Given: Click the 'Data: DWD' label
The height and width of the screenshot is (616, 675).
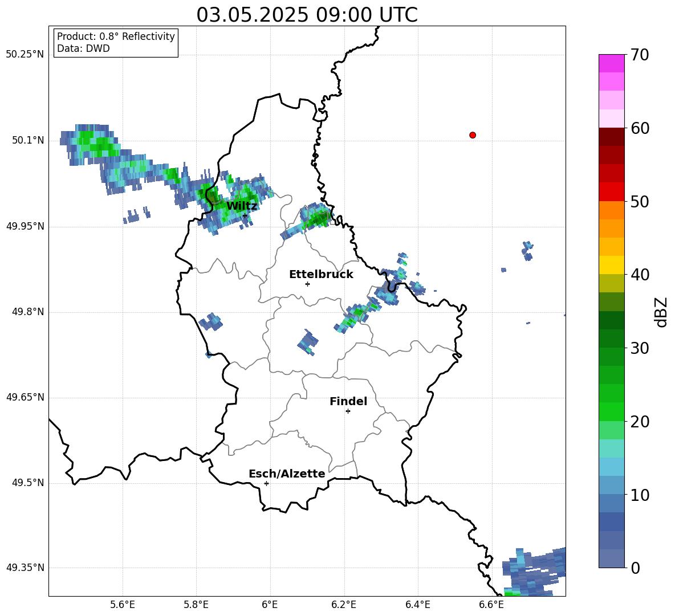Looking at the screenshot, I should click(83, 48).
